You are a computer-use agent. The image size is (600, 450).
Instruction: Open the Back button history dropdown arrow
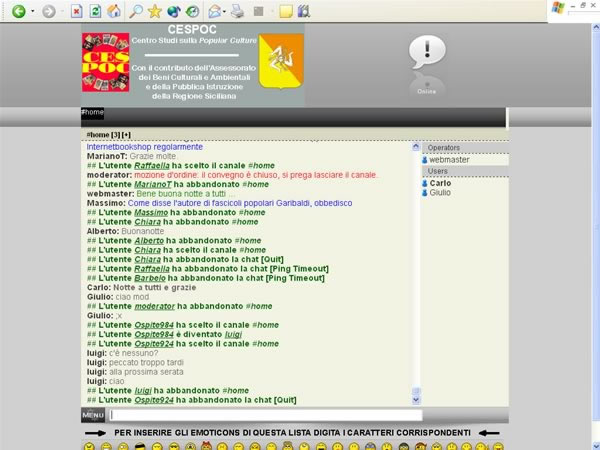(33, 11)
